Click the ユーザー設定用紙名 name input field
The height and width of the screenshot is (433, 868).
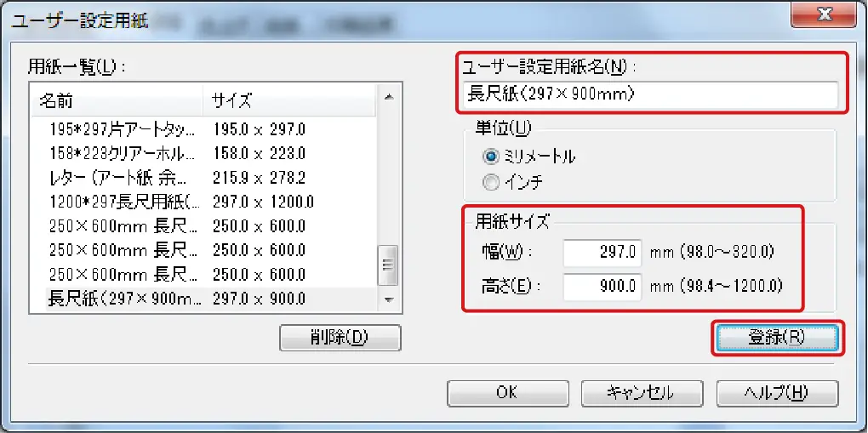(x=649, y=94)
